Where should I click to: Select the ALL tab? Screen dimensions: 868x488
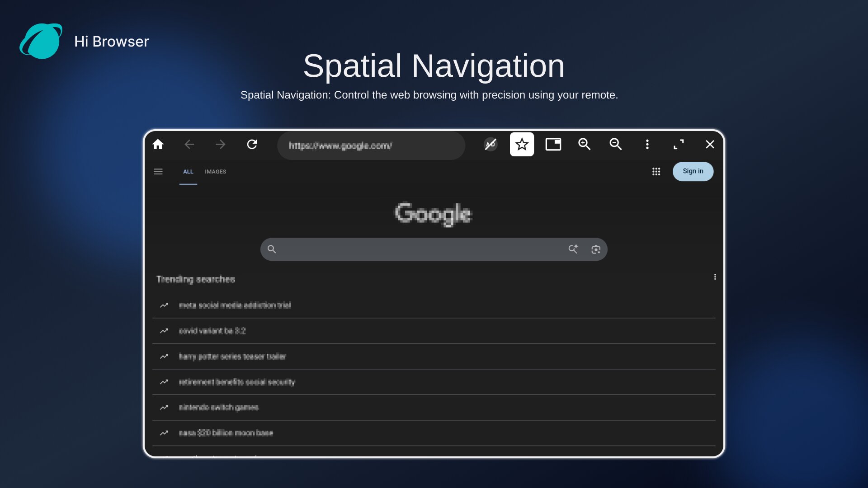pyautogui.click(x=188, y=172)
